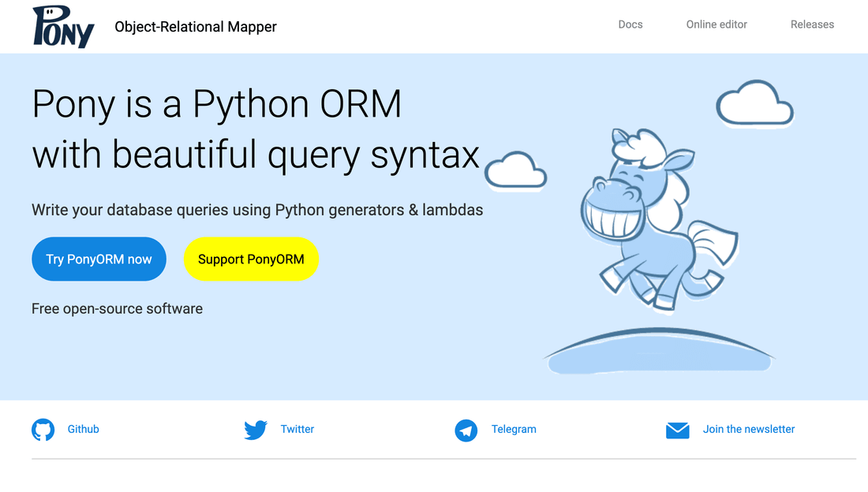868x492 pixels.
Task: Select the Join the newsletter link
Action: coord(749,429)
